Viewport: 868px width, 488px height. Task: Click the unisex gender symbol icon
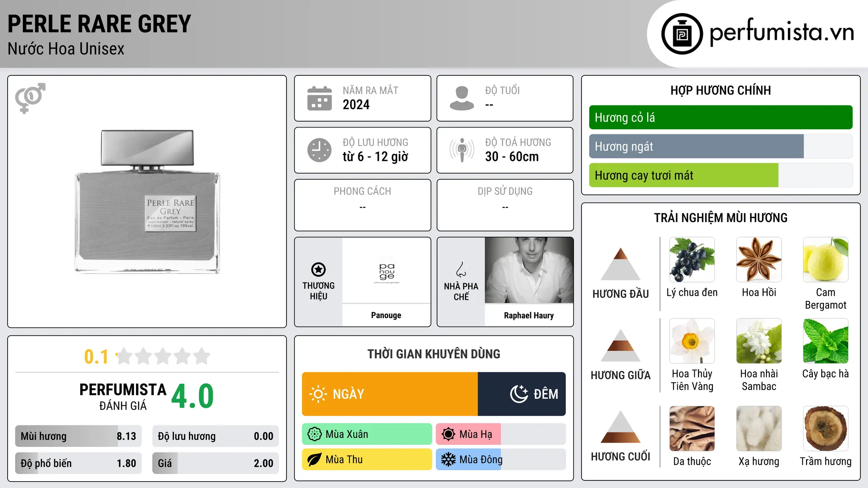30,98
